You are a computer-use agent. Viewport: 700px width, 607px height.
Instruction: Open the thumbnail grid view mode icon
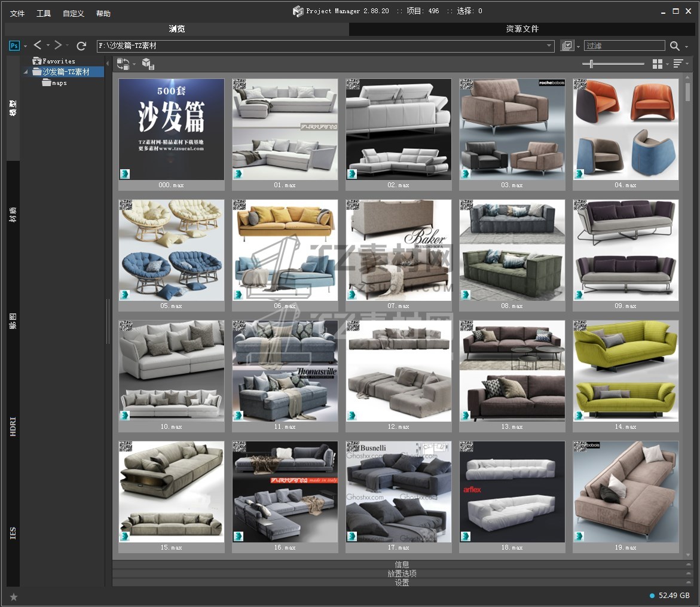click(658, 63)
